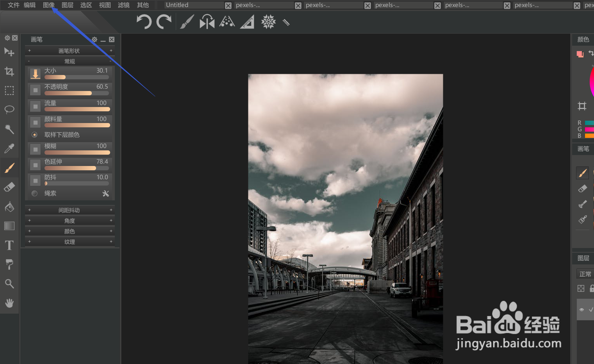Open the 视图 menu
The image size is (594, 364).
tap(105, 5)
